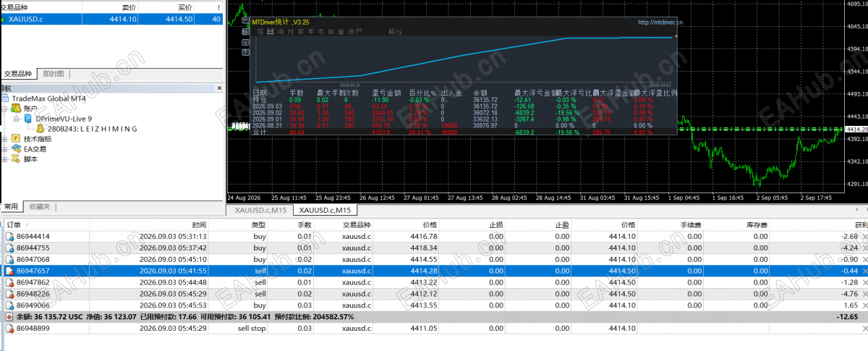The height and width of the screenshot is (351, 868).
Task: Click the buy order icon for 86944414
Action: (x=10, y=236)
